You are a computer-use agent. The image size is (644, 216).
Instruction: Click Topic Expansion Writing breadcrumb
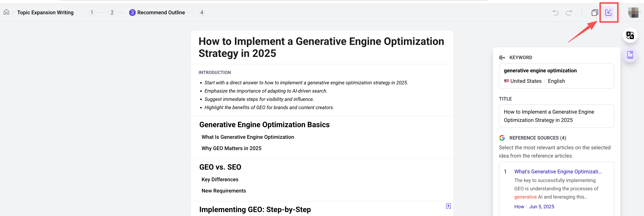(45, 13)
